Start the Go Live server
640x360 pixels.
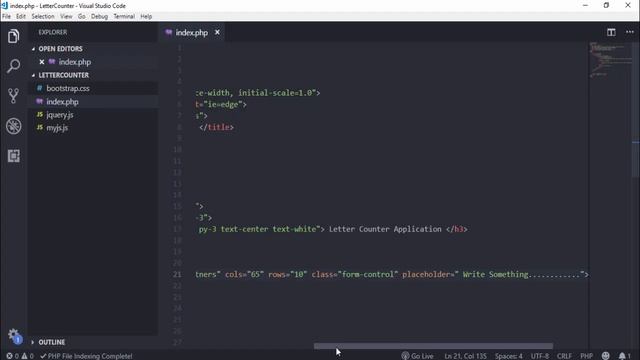tap(417, 356)
